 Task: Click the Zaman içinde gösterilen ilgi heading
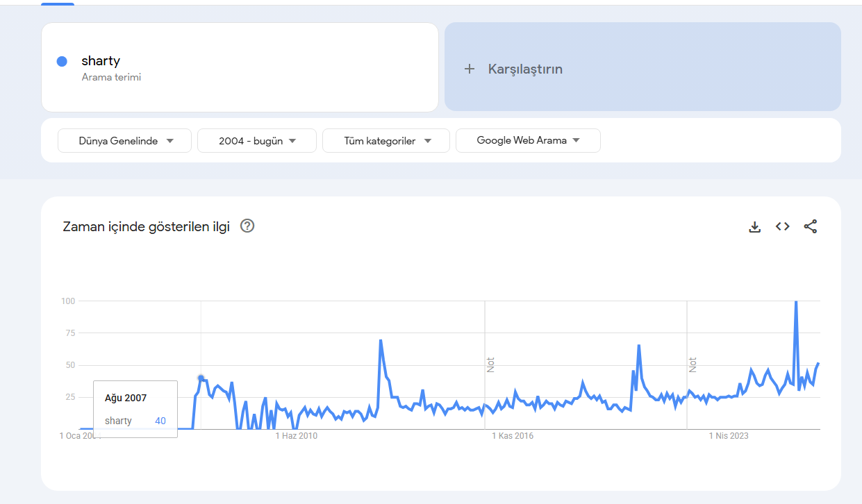(146, 226)
